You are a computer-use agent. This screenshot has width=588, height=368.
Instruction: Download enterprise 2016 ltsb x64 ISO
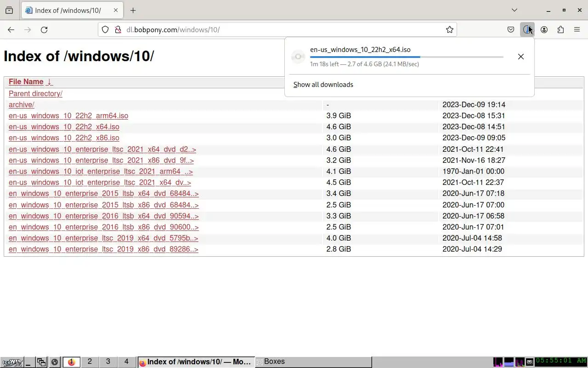tap(104, 216)
